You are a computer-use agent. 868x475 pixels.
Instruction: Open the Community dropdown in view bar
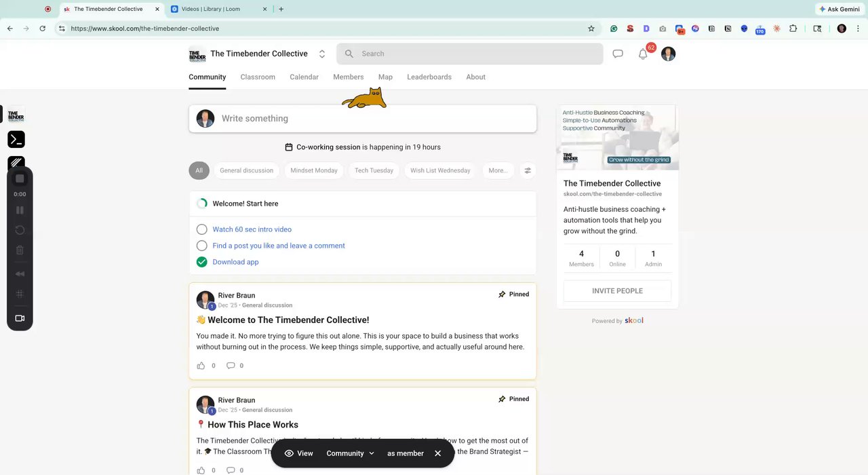[351, 453]
